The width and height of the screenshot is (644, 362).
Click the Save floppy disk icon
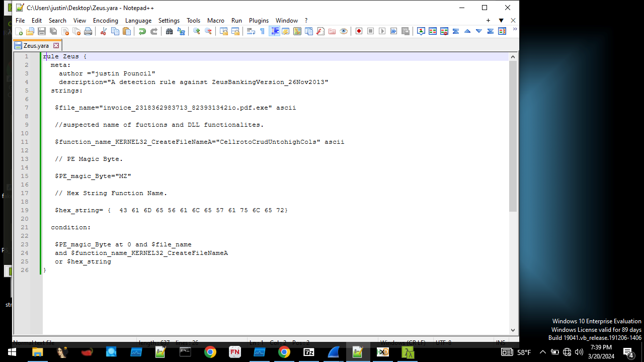[x=42, y=31]
